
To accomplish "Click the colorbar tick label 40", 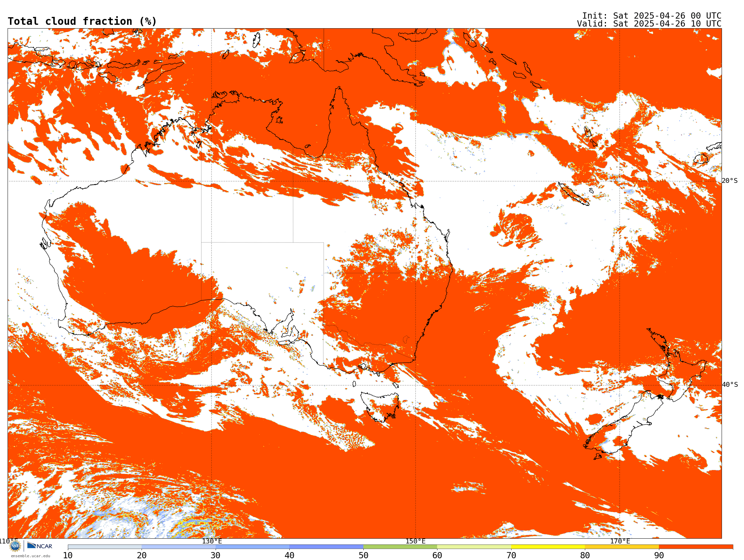I will click(290, 556).
